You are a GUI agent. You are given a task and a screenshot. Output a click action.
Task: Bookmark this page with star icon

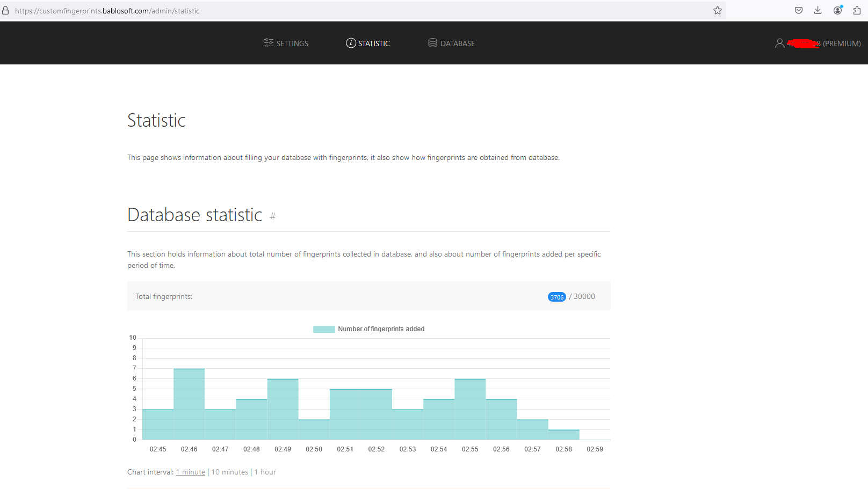pos(718,11)
